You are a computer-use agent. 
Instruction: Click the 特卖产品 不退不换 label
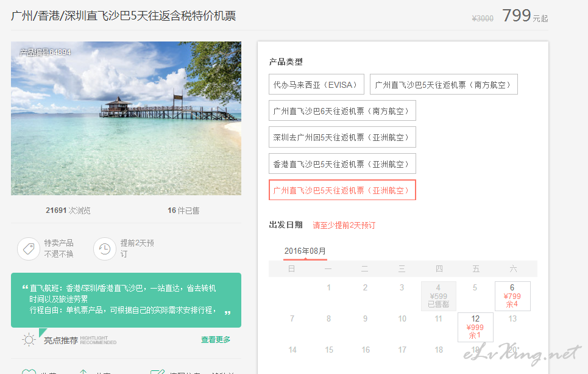(59, 248)
